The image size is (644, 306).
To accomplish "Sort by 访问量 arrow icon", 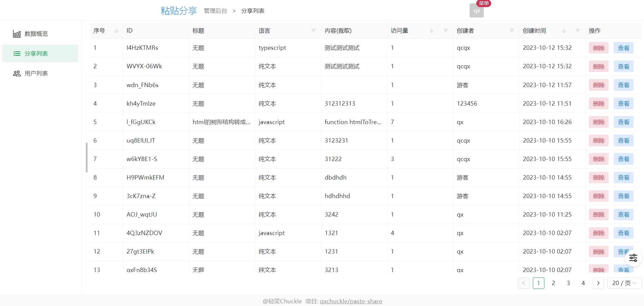I will point(432,31).
